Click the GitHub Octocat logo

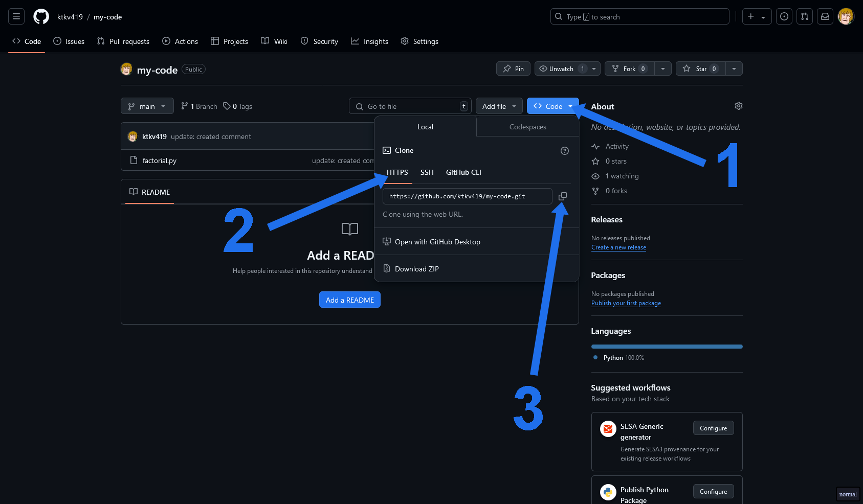(41, 17)
